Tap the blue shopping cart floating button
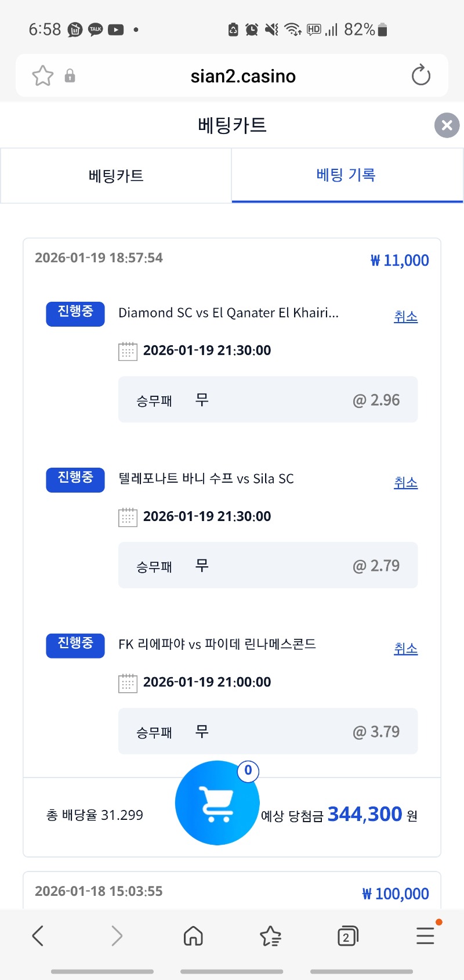 tap(217, 802)
